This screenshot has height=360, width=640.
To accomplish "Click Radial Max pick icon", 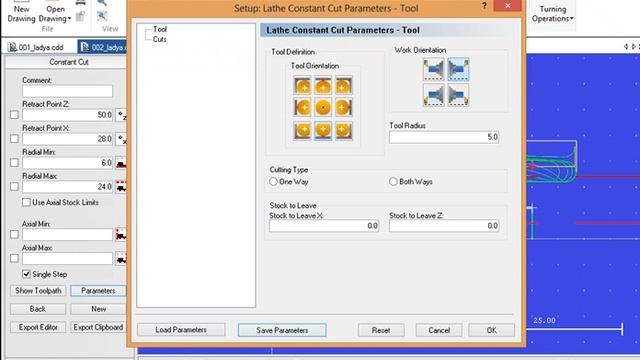I will 121,187.
